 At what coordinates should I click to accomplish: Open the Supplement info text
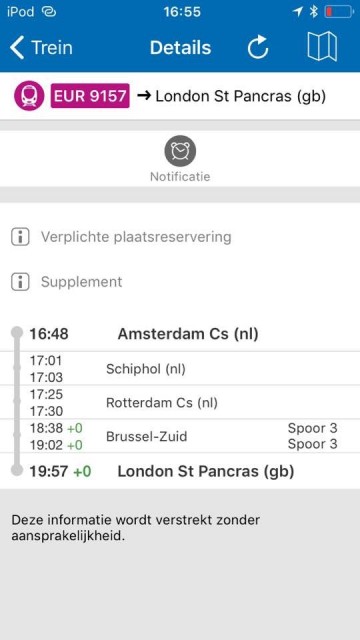pos(81,282)
